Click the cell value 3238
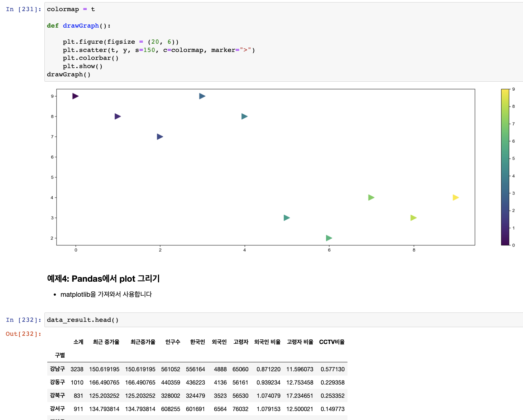Image resolution: width=523 pixels, height=420 pixels. click(77, 369)
